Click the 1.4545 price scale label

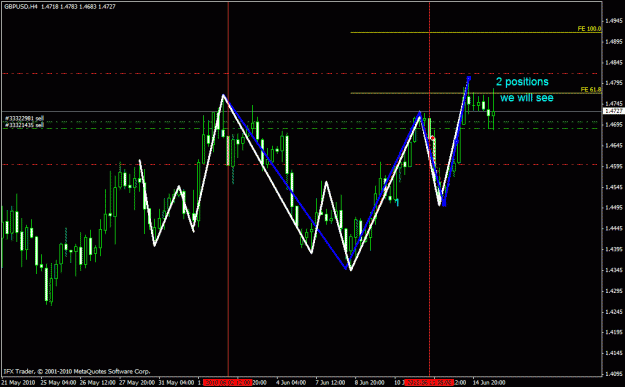[x=614, y=187]
